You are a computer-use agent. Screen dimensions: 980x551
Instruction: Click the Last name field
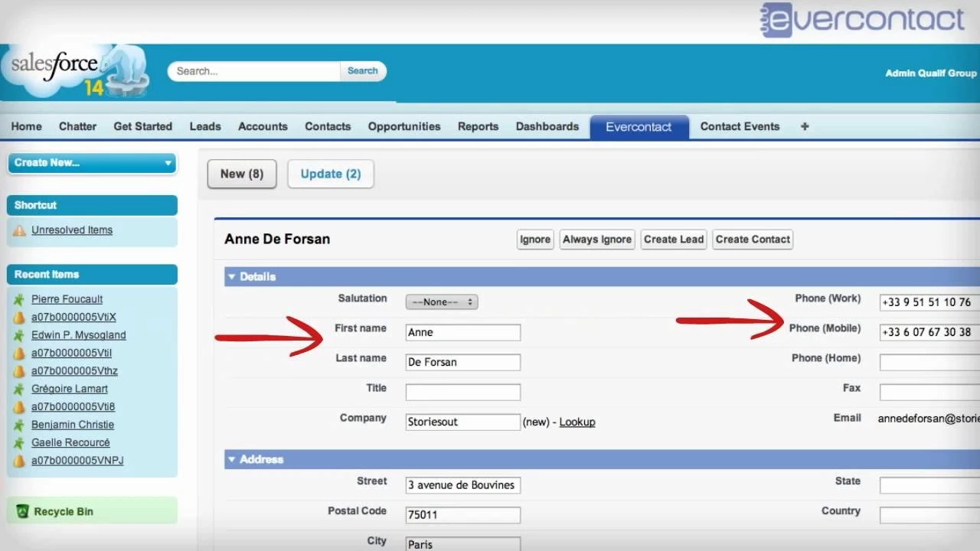[x=463, y=362]
